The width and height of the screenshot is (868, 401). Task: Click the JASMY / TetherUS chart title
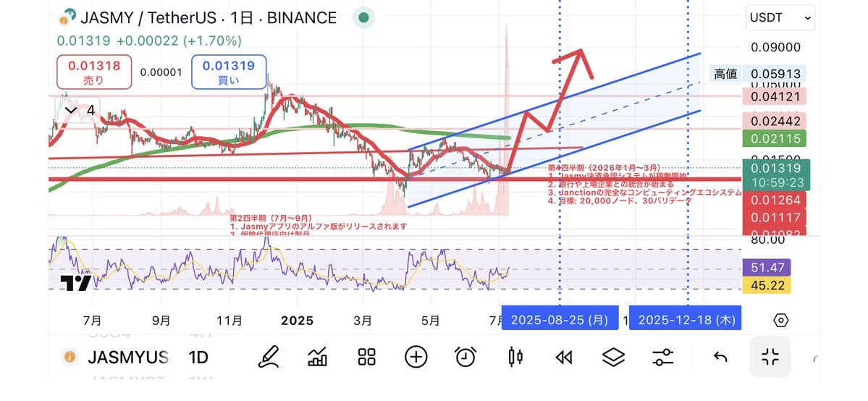pos(208,17)
